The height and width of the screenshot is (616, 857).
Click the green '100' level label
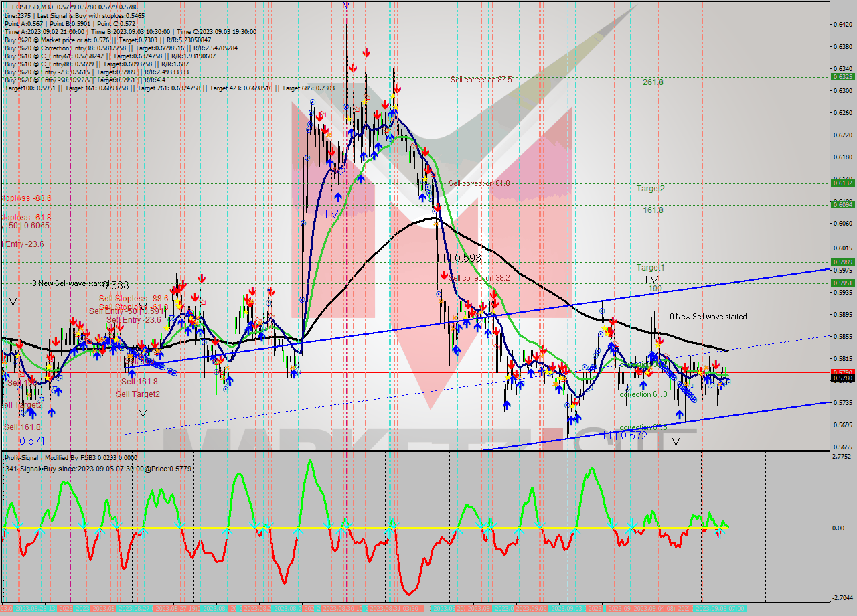click(x=655, y=289)
